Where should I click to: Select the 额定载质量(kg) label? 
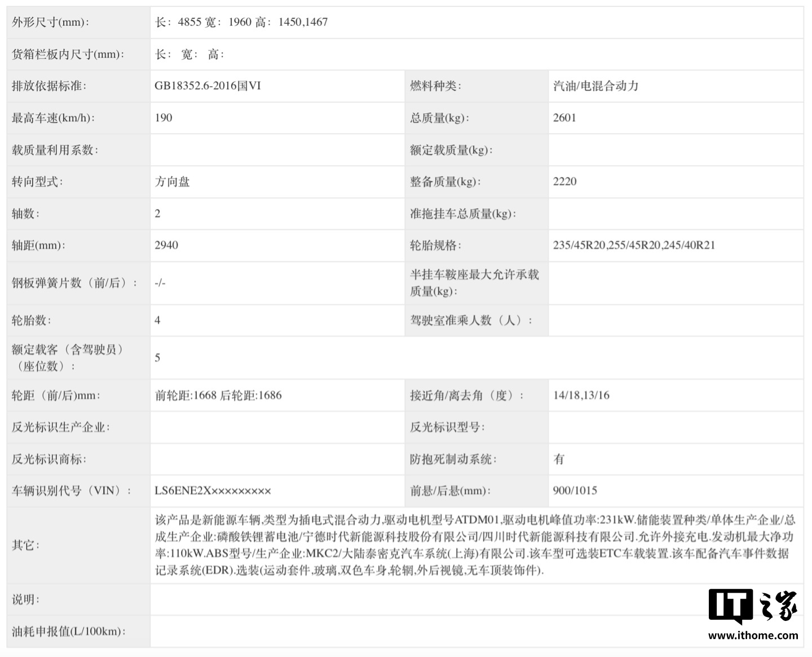point(452,150)
